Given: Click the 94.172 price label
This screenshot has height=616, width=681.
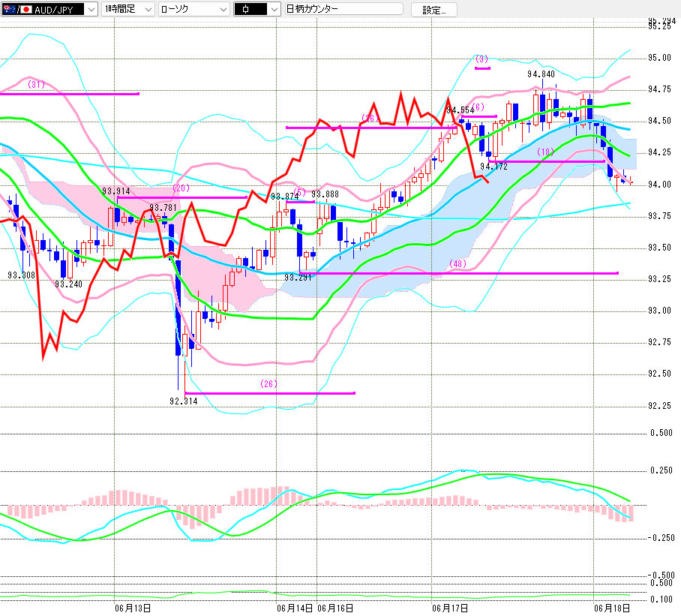Looking at the screenshot, I should point(493,167).
